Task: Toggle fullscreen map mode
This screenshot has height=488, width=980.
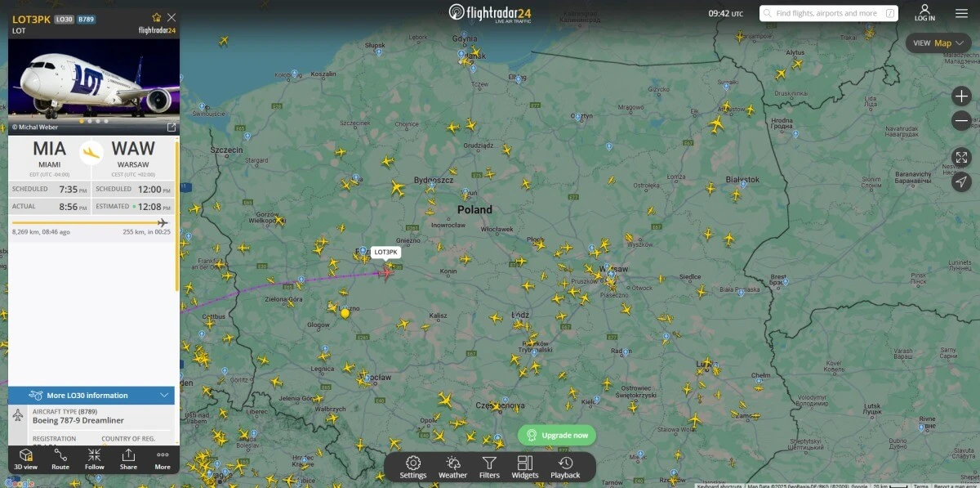Action: pyautogui.click(x=961, y=157)
